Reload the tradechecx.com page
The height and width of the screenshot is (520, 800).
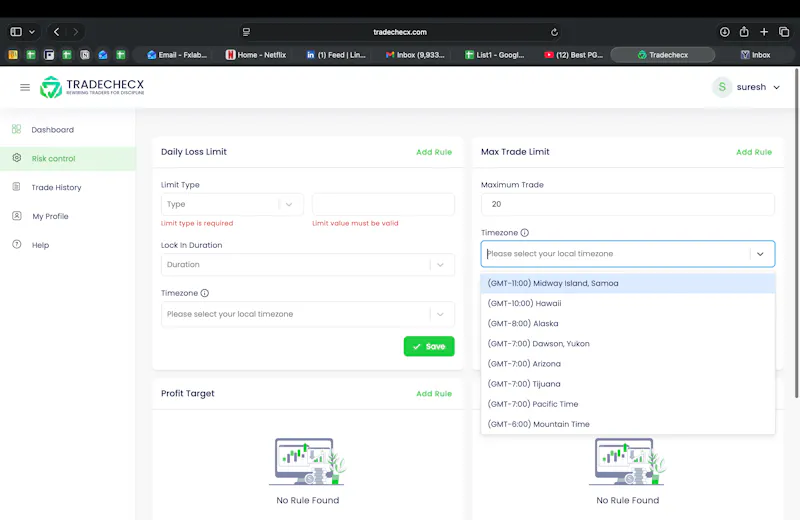555,32
